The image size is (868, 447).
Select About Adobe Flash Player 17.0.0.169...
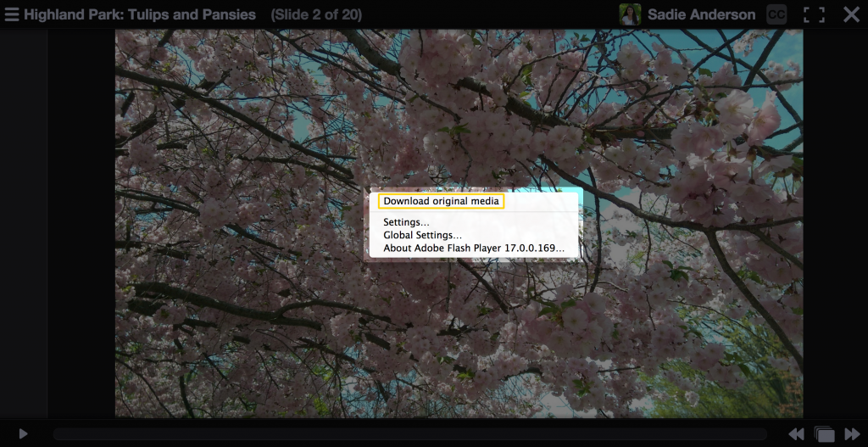474,249
